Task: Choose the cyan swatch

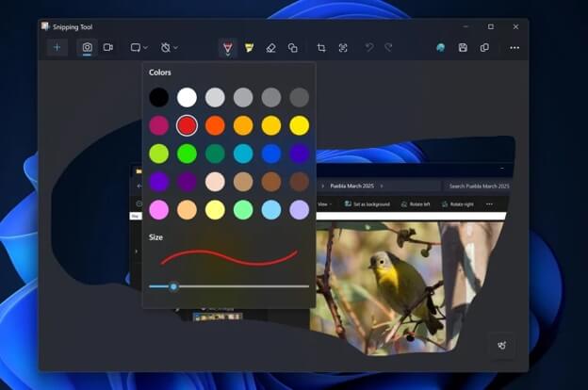Action: (243, 154)
